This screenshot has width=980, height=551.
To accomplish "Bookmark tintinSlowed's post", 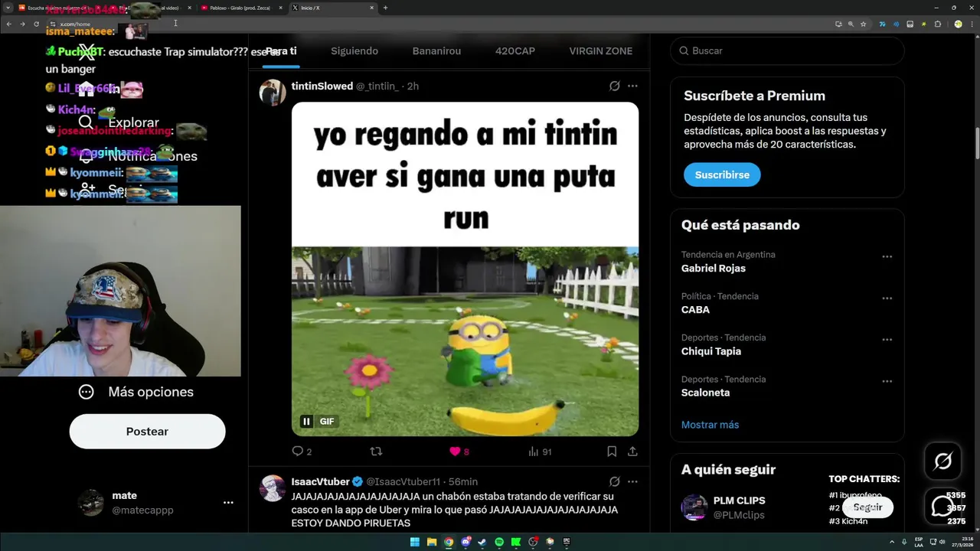I will 612,452.
